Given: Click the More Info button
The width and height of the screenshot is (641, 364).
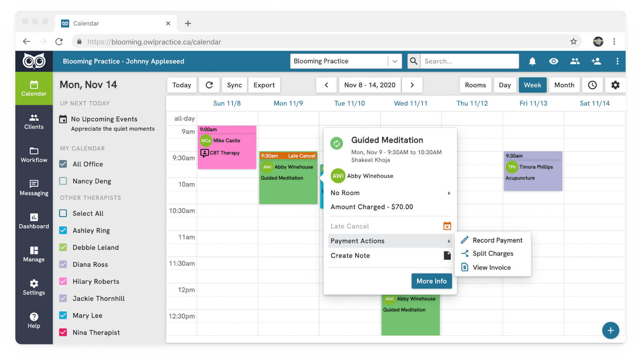Looking at the screenshot, I should click(431, 281).
